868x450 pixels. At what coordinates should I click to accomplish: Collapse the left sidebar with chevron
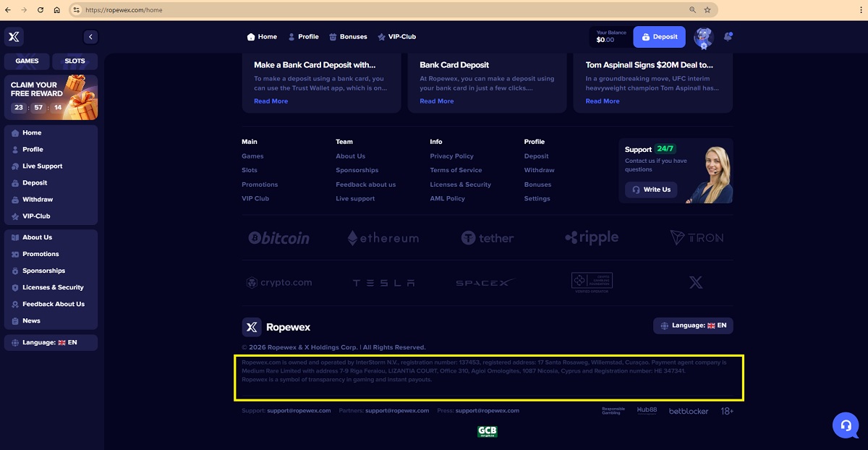pyautogui.click(x=90, y=37)
